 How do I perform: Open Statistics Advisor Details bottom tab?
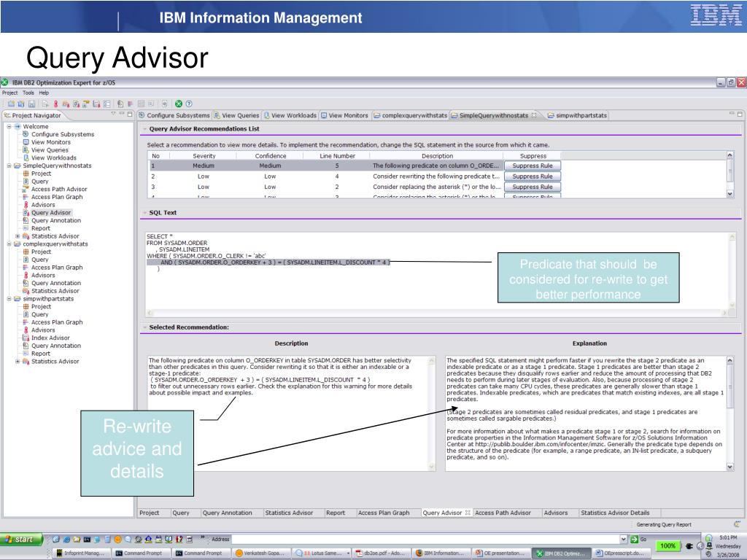click(x=615, y=513)
